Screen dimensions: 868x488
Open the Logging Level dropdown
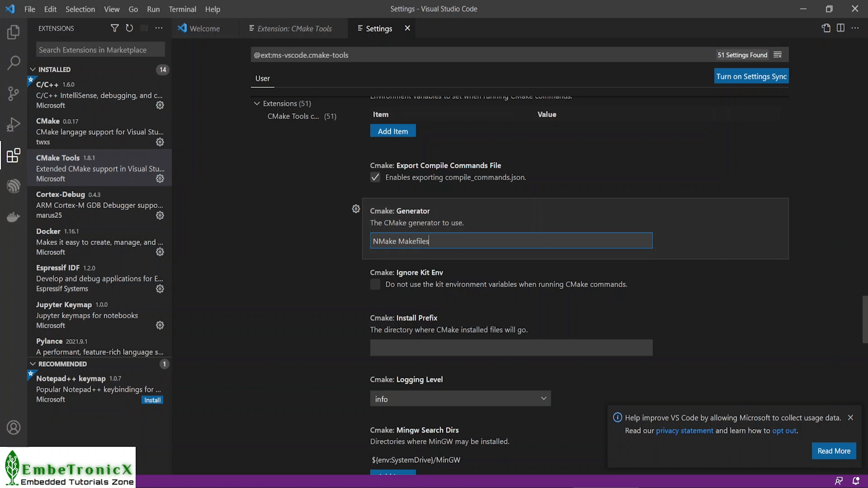460,399
